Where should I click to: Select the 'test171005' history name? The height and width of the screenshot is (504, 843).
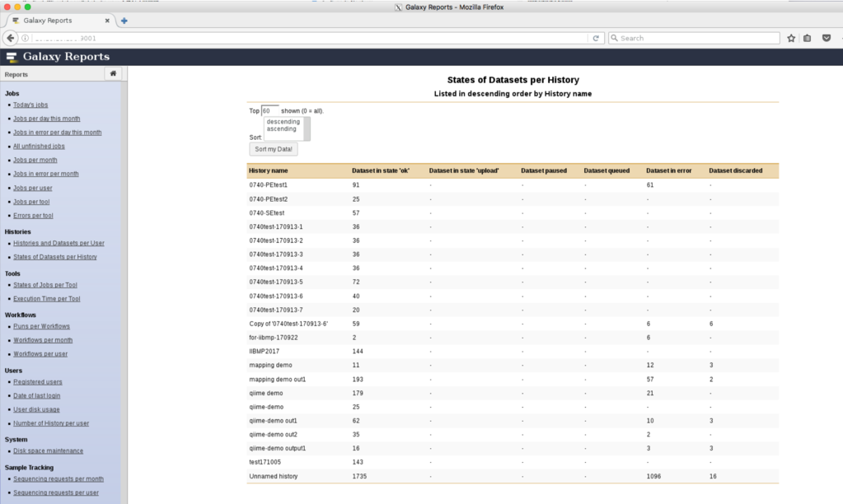tap(265, 462)
